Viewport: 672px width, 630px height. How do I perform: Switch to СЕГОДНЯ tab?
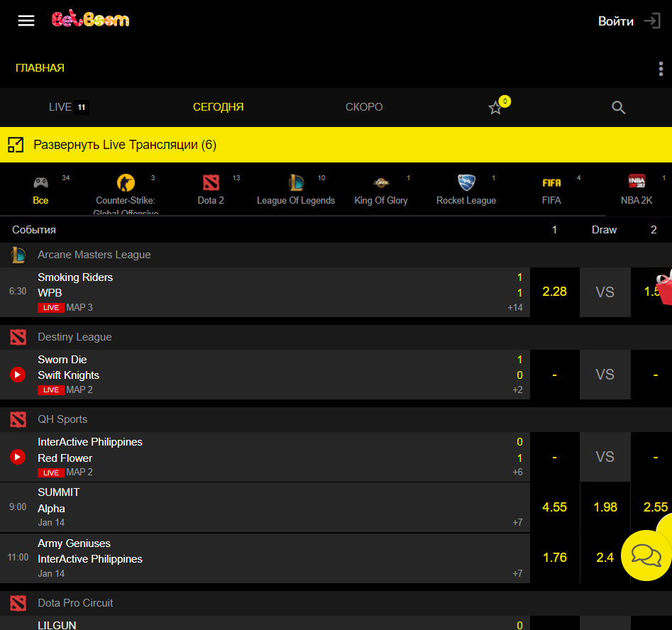pyautogui.click(x=218, y=107)
